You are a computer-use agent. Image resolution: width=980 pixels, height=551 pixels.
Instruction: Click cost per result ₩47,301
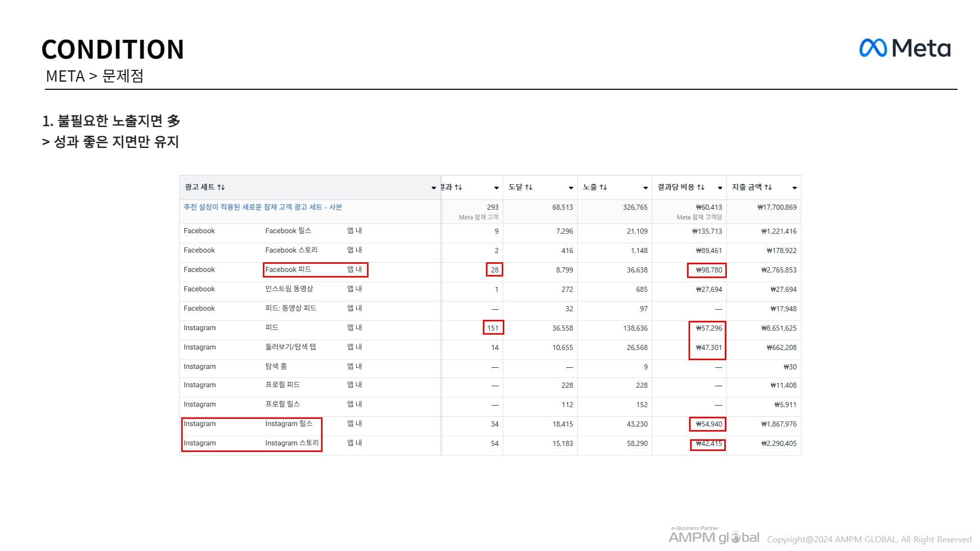709,347
